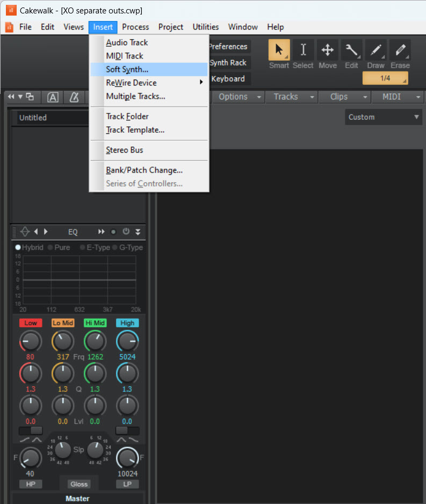
Task: Toggle the Gloss button
Action: (79, 484)
